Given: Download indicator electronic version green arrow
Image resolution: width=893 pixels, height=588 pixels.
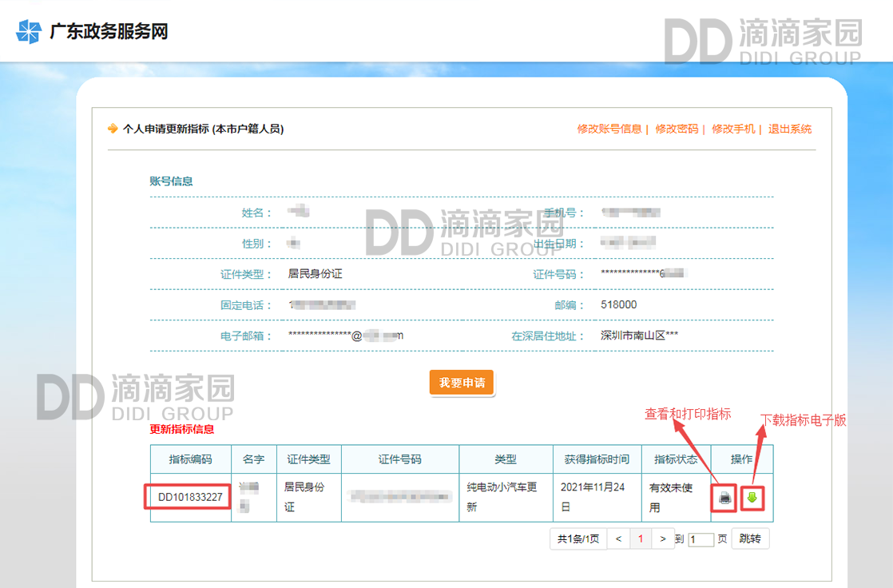Looking at the screenshot, I should coord(752,498).
